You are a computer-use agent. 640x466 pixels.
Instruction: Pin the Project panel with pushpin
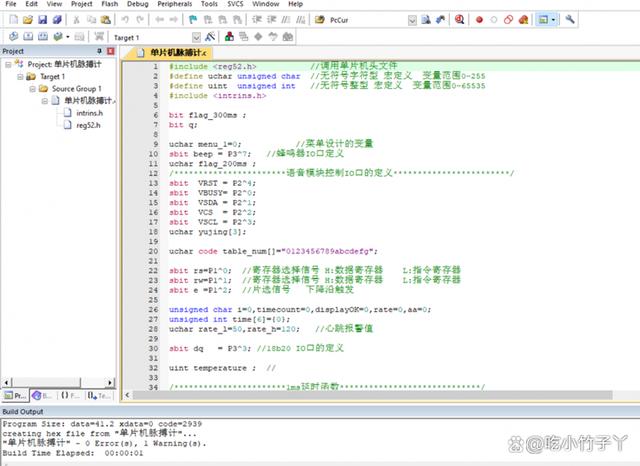[x=99, y=51]
